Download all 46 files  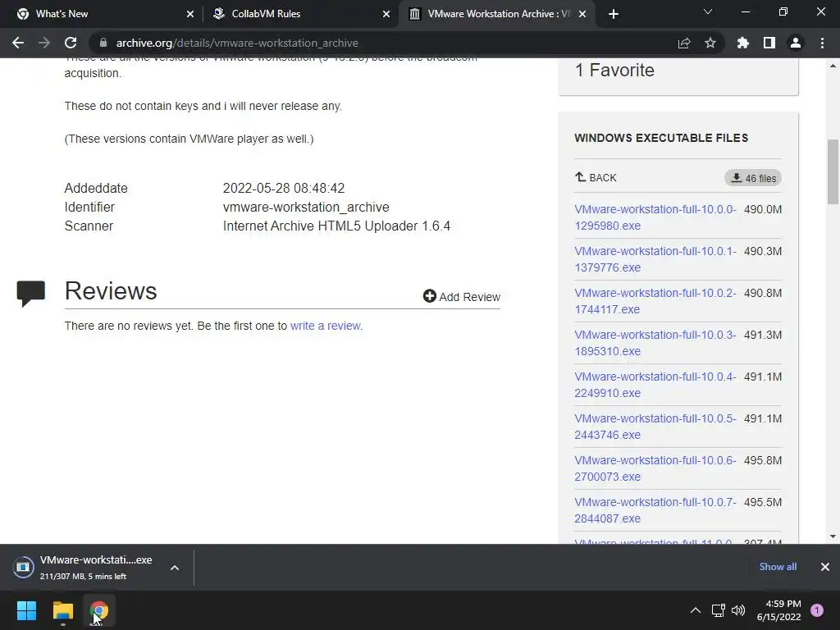click(x=753, y=178)
